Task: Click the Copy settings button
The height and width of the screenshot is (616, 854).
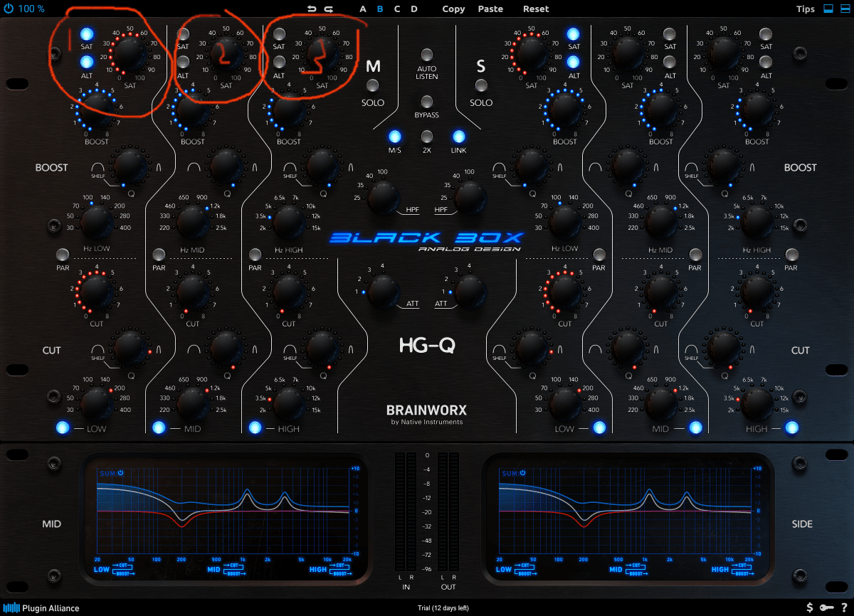Action: (x=453, y=9)
